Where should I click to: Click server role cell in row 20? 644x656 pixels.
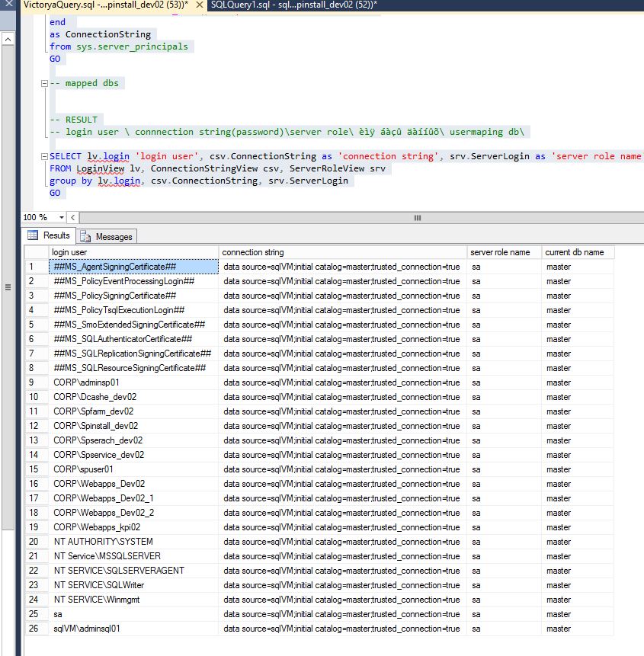tap(504, 542)
